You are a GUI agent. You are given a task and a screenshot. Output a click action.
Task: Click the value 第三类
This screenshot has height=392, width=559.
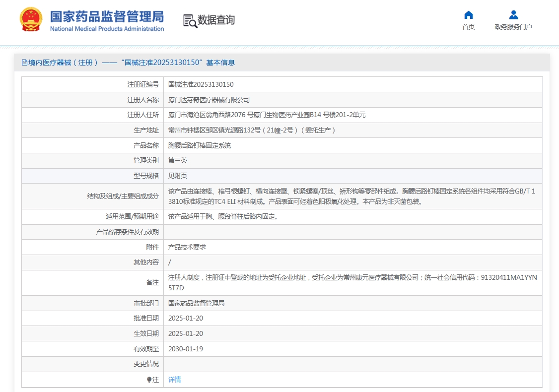tap(178, 160)
